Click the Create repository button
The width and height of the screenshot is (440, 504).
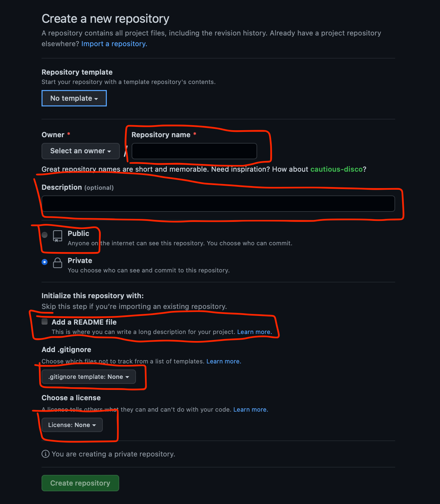(x=80, y=483)
